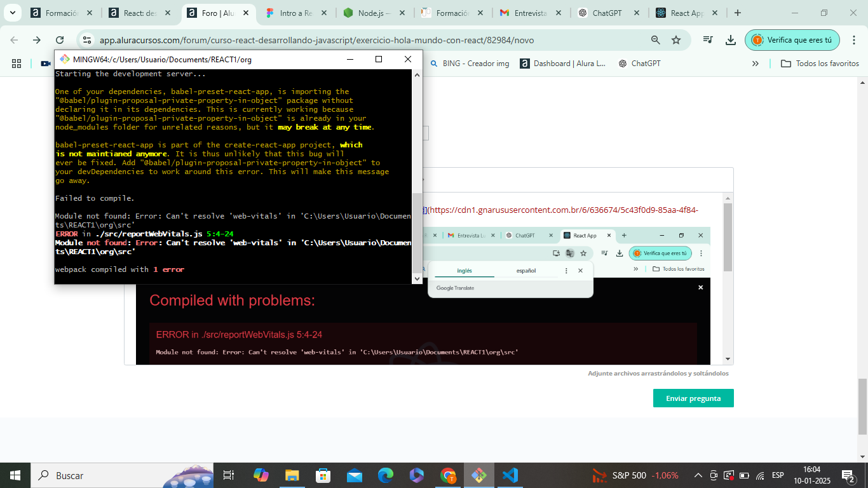Click the cdn1.gnarususercontent.com link text

click(564, 210)
